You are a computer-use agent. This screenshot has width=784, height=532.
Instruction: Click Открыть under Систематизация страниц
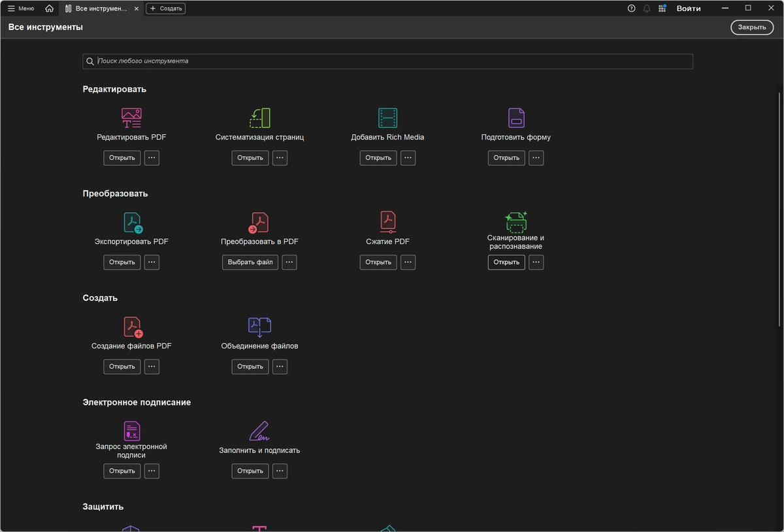[250, 158]
